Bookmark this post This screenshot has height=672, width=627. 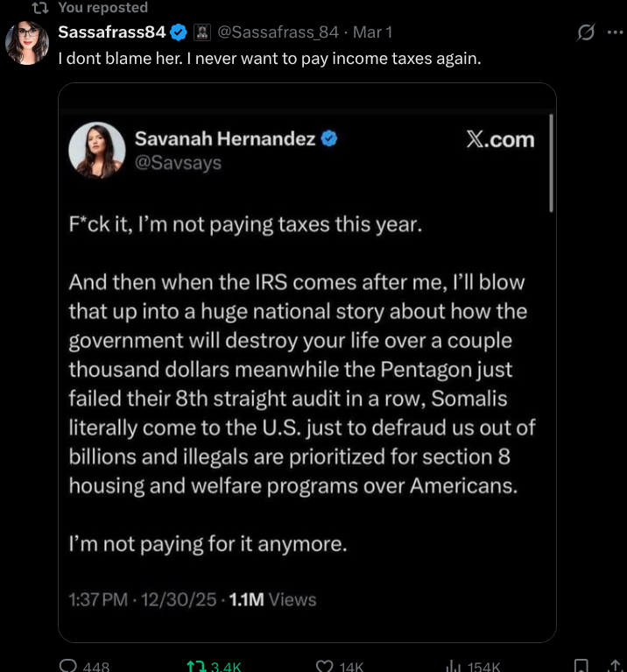(x=581, y=666)
